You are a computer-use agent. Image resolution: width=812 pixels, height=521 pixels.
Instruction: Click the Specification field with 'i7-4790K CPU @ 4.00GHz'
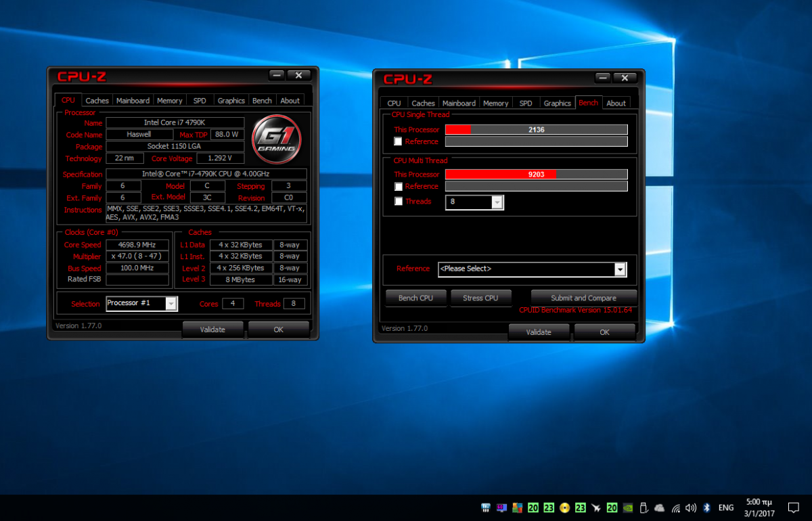point(206,174)
